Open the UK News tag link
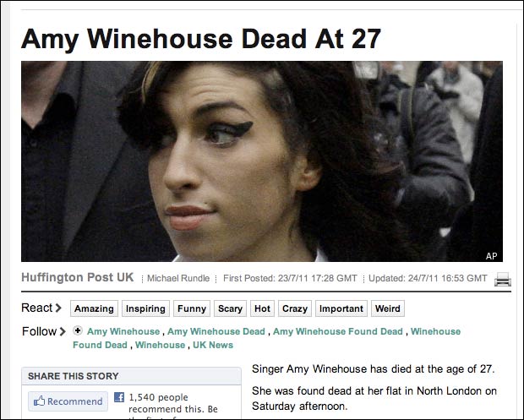The width and height of the screenshot is (524, 420). tap(213, 345)
